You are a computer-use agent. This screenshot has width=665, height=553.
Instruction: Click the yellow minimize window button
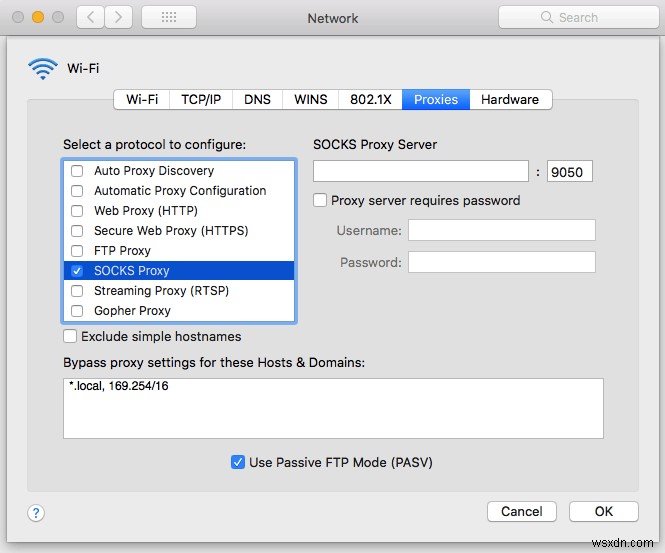[x=38, y=17]
